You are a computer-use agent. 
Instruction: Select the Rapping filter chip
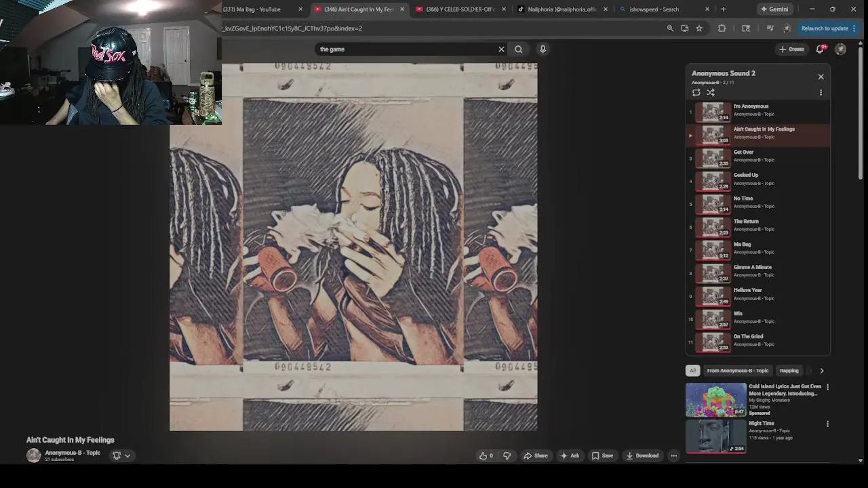click(x=789, y=371)
